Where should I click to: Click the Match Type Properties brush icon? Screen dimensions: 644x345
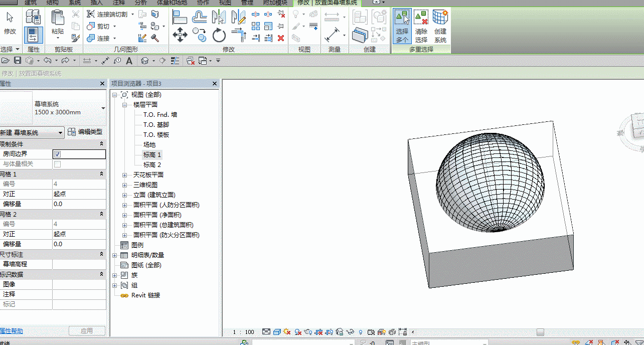click(x=76, y=38)
